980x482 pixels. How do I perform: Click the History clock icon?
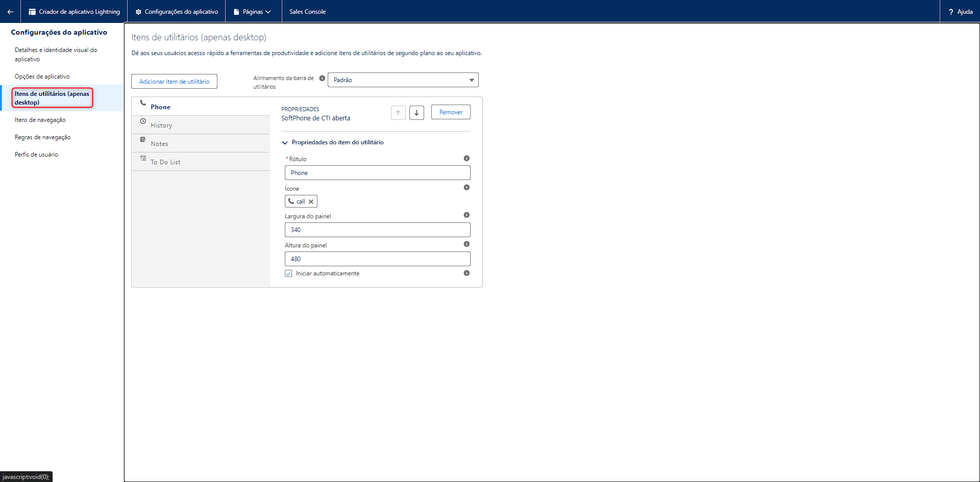[143, 121]
